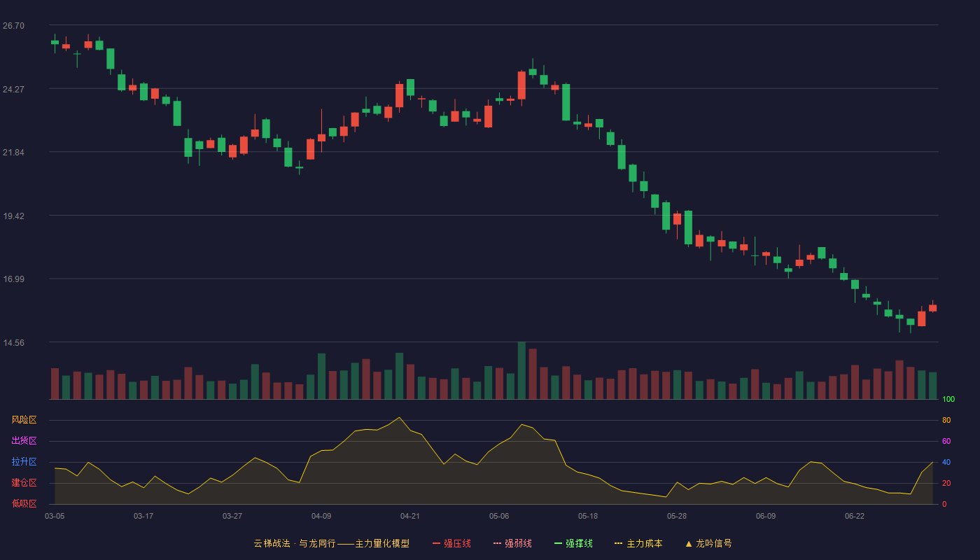Toggle the 龙吟信号 triangle legend entry
Image resolution: width=980 pixels, height=560 pixels.
pos(708,543)
